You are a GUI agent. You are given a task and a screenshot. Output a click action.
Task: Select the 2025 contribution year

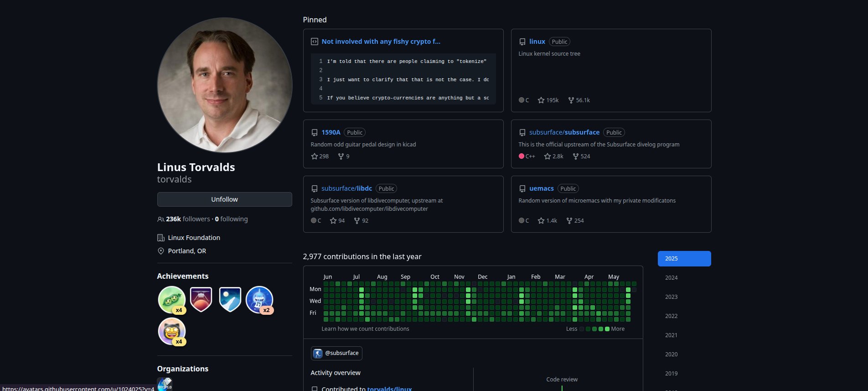click(x=684, y=259)
